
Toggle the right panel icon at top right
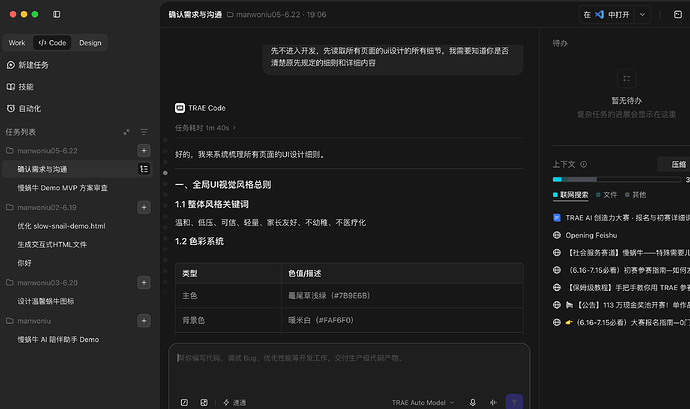[678, 15]
